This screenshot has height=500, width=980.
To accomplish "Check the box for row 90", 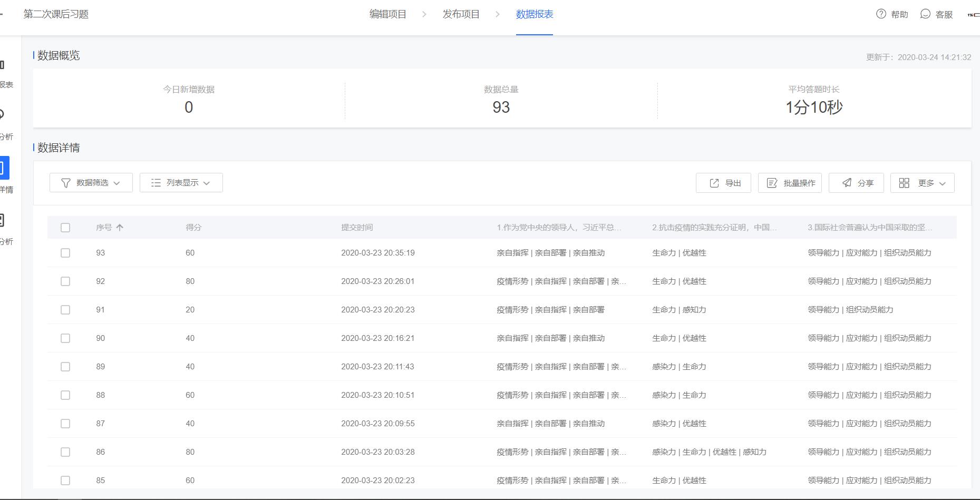I will (65, 338).
